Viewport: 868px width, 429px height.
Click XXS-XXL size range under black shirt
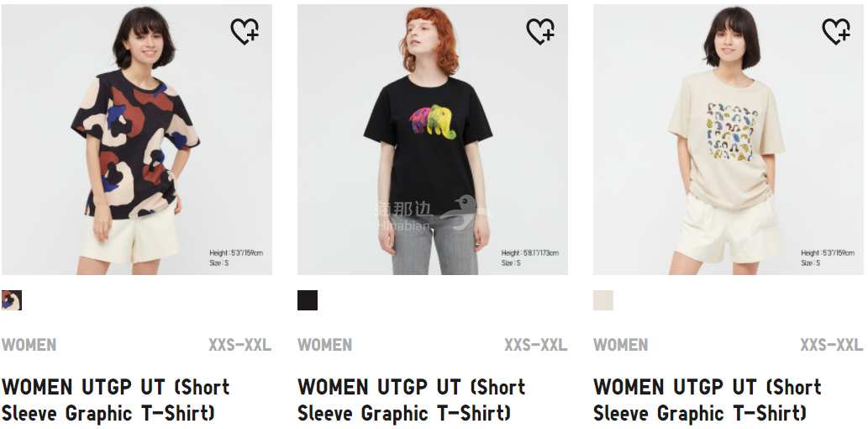(535, 346)
